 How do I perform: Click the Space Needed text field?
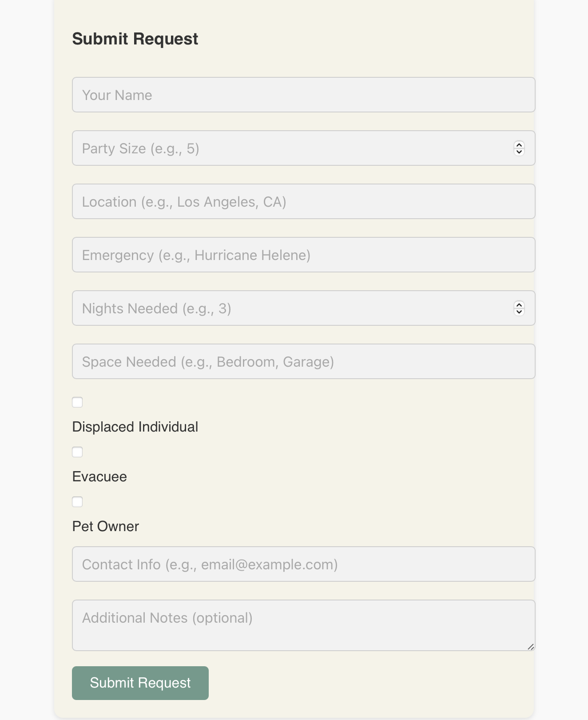click(x=303, y=361)
